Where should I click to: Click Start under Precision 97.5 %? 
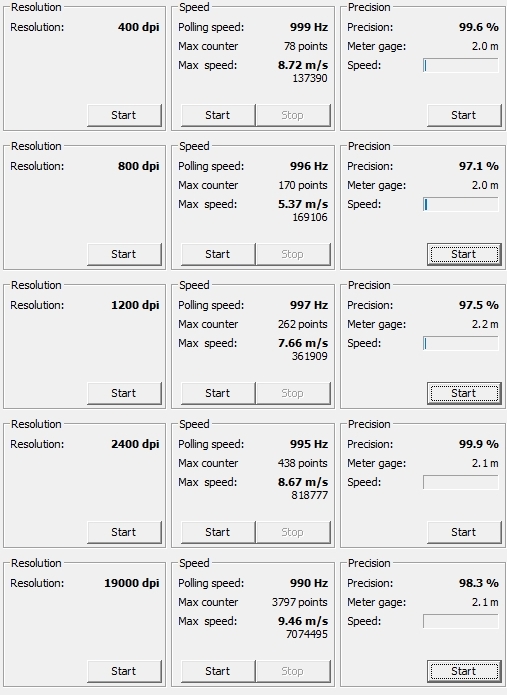click(464, 393)
